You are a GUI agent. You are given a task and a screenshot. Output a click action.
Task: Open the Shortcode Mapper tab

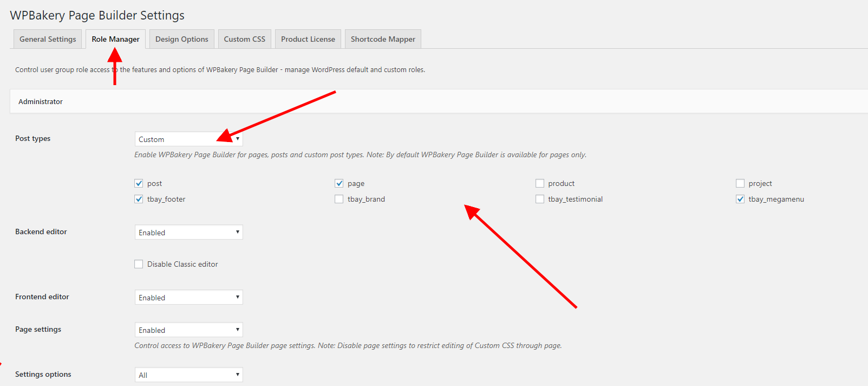383,39
